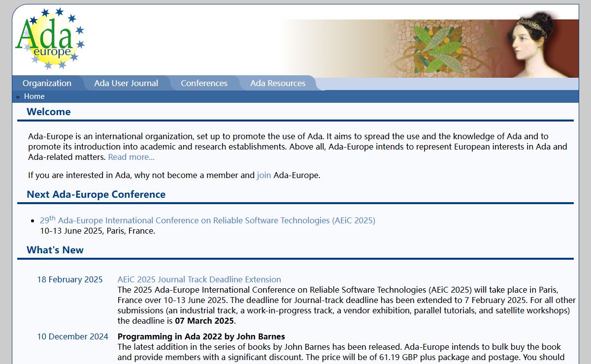The image size is (591, 364).
Task: Click the join Ada-Europe link
Action: (x=264, y=175)
